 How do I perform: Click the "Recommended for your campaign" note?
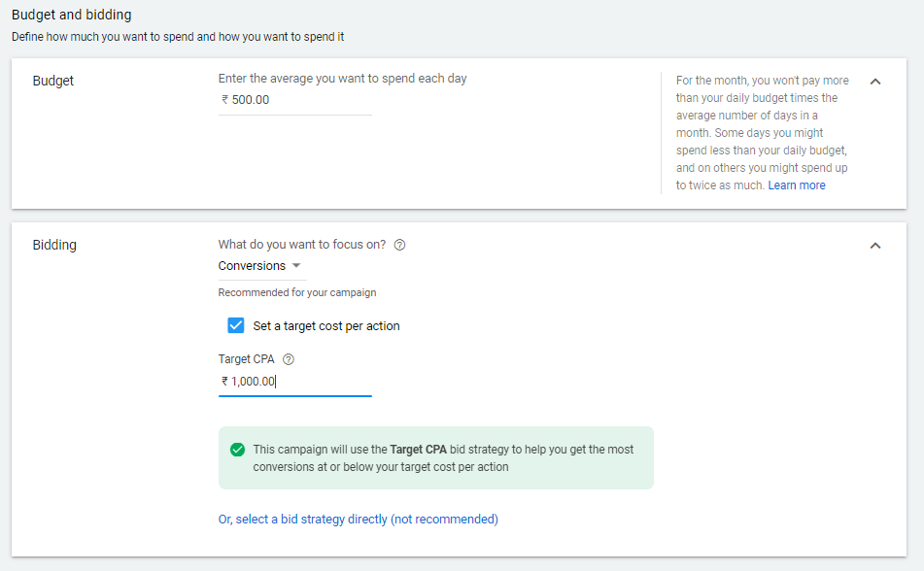(296, 292)
